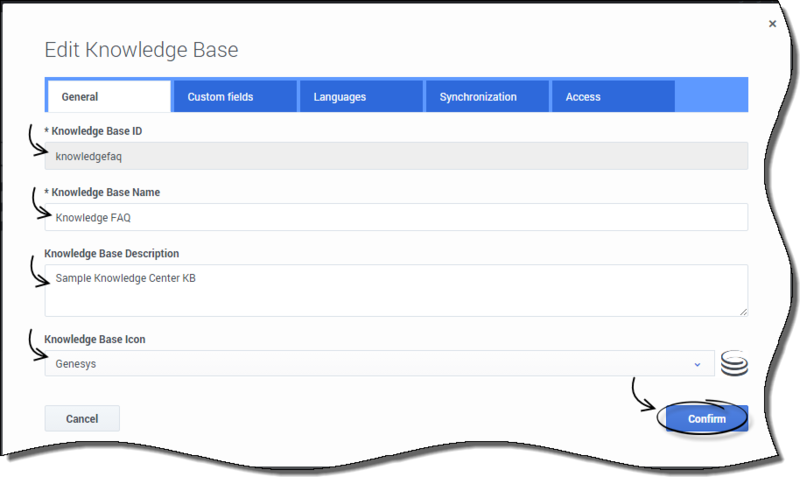Screen dimensions: 800x477
Task: Click the Edit Knowledge Base title
Action: (141, 50)
